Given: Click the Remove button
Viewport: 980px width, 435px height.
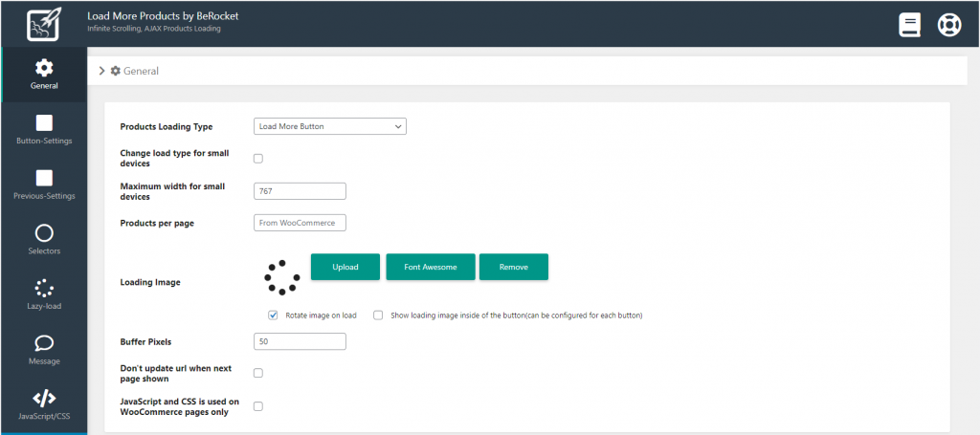Looking at the screenshot, I should pos(513,267).
